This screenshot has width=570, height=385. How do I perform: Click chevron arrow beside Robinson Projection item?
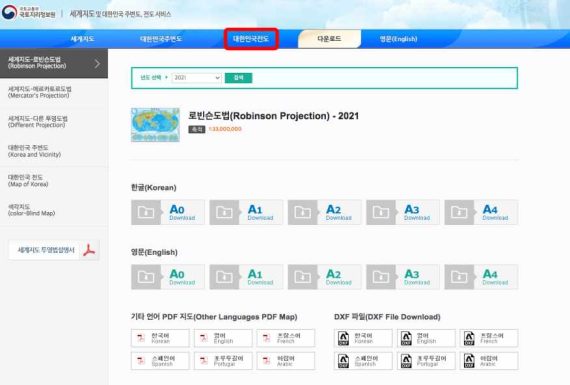tap(97, 64)
